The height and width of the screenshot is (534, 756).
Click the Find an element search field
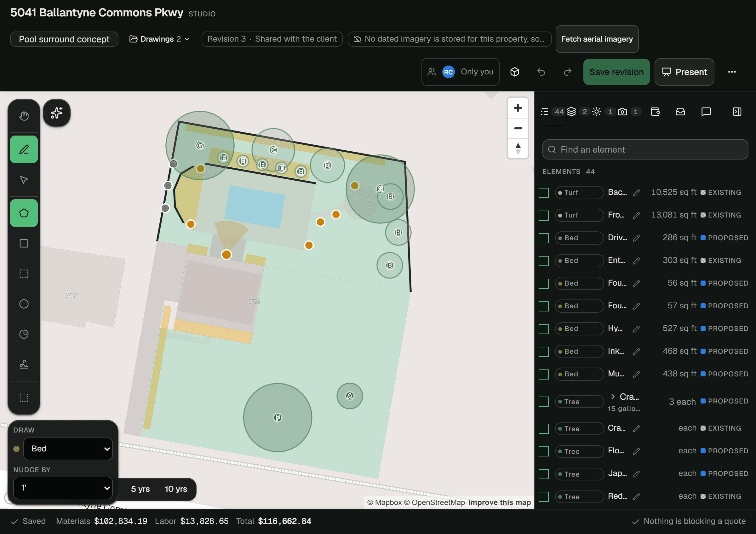tap(645, 149)
